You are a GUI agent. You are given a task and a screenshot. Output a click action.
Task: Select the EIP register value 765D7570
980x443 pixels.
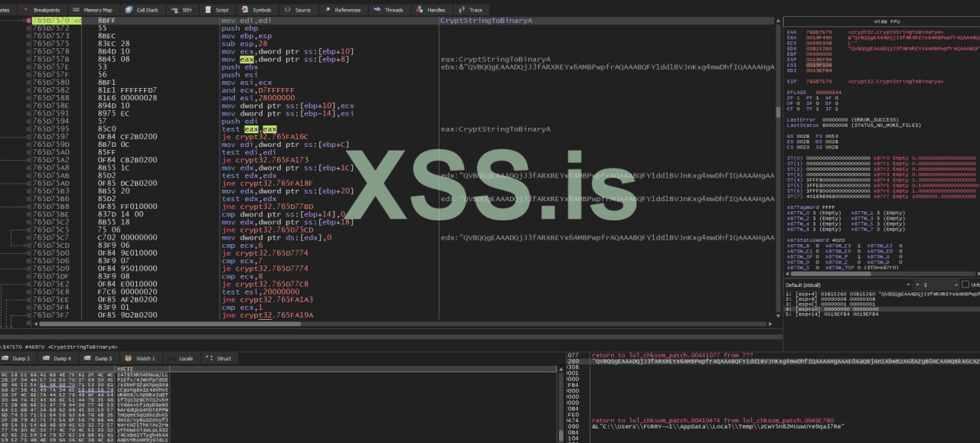click(x=818, y=80)
